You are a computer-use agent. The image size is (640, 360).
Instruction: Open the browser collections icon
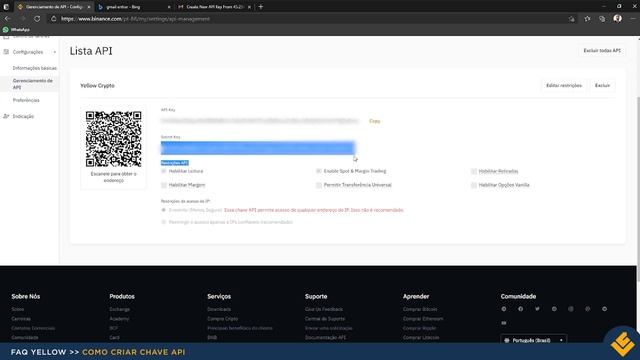click(x=602, y=19)
